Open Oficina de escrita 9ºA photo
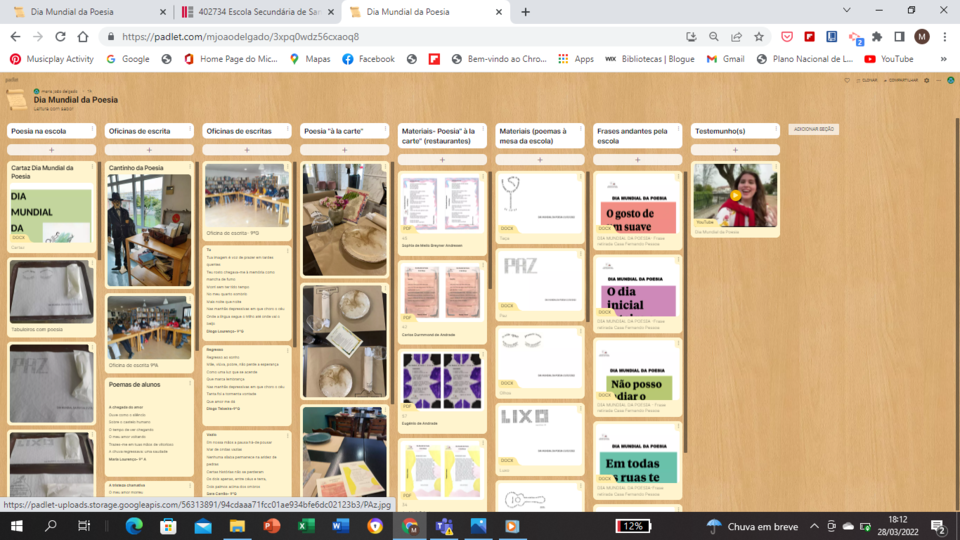 (149, 328)
